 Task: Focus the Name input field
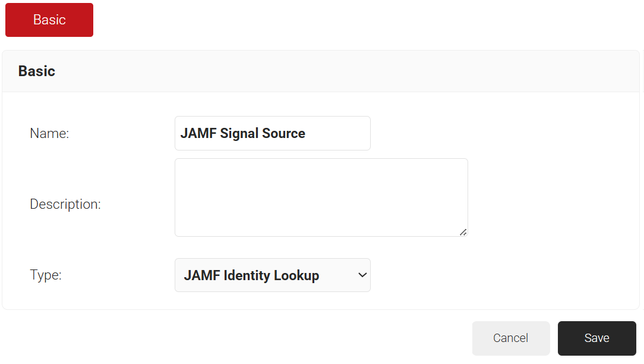(272, 133)
